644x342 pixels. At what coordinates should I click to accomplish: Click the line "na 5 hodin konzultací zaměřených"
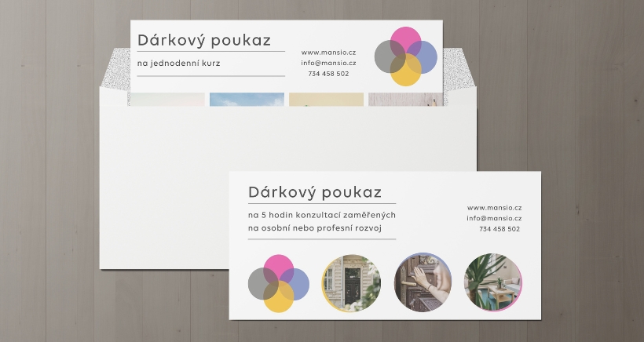coord(322,215)
